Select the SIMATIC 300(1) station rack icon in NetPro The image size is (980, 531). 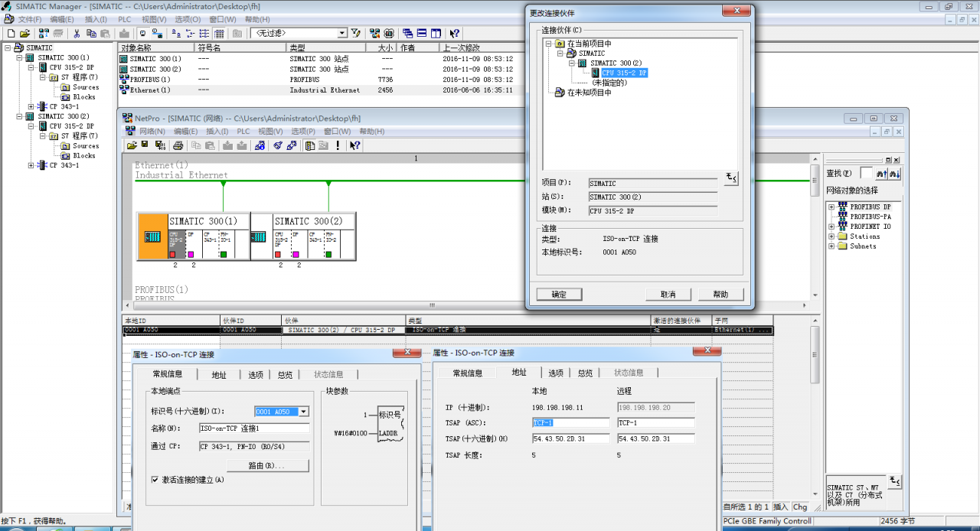pyautogui.click(x=152, y=236)
